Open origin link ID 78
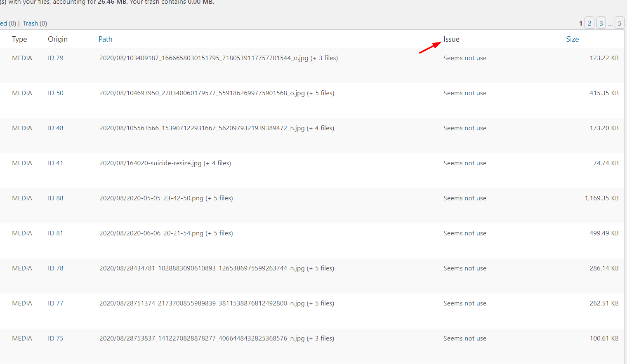The image size is (627, 364). (x=56, y=268)
